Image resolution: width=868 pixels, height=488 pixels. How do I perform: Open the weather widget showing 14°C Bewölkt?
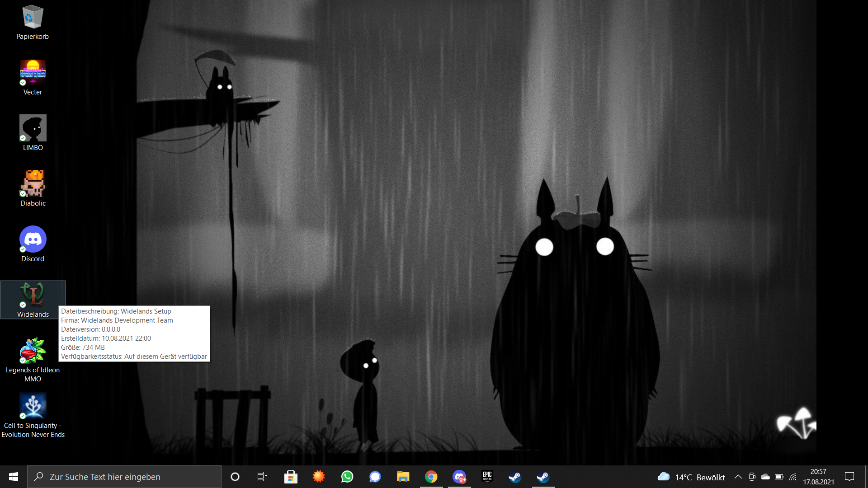click(691, 477)
